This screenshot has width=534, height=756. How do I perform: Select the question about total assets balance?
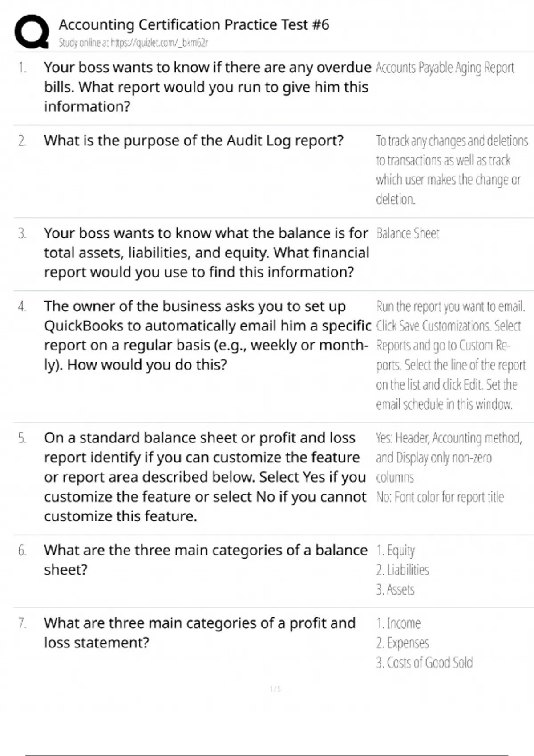click(x=206, y=253)
